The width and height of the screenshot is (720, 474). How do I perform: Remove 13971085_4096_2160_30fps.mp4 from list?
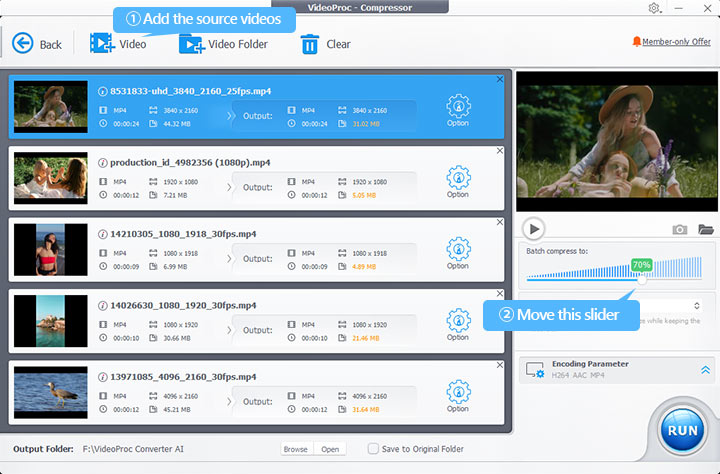tap(500, 365)
